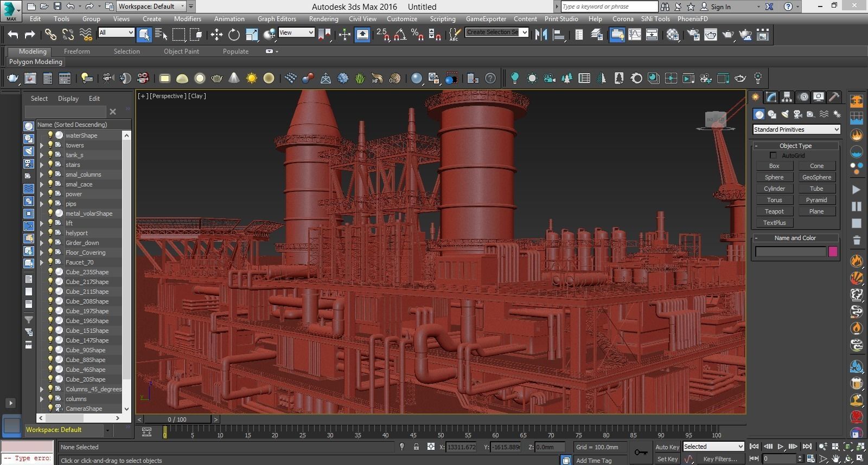Image resolution: width=868 pixels, height=465 pixels.
Task: Open the Modifiers menu
Action: [188, 18]
